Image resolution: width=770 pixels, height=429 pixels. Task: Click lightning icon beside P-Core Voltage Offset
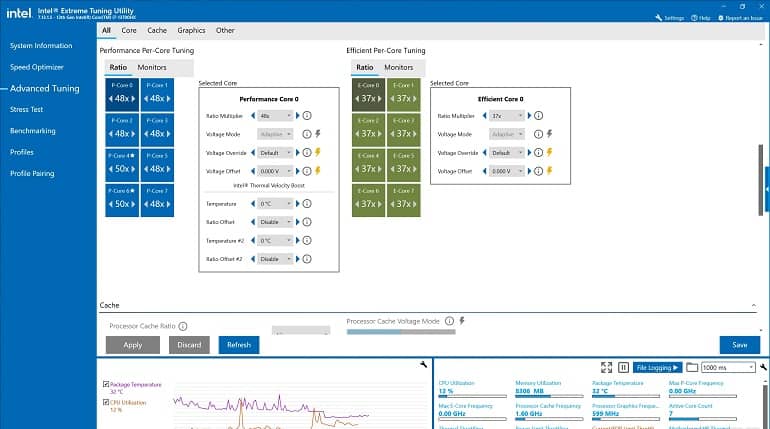click(318, 170)
